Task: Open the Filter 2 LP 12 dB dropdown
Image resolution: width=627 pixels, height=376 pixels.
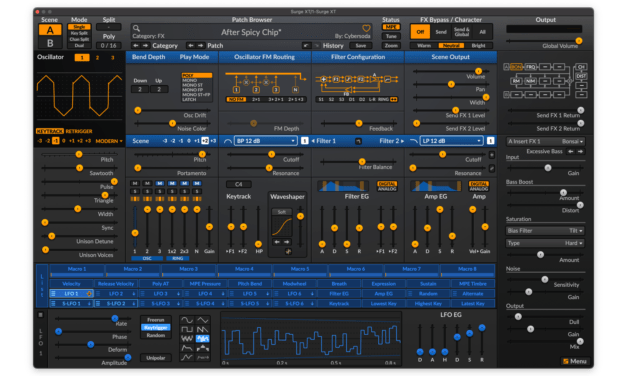Action: [452, 141]
